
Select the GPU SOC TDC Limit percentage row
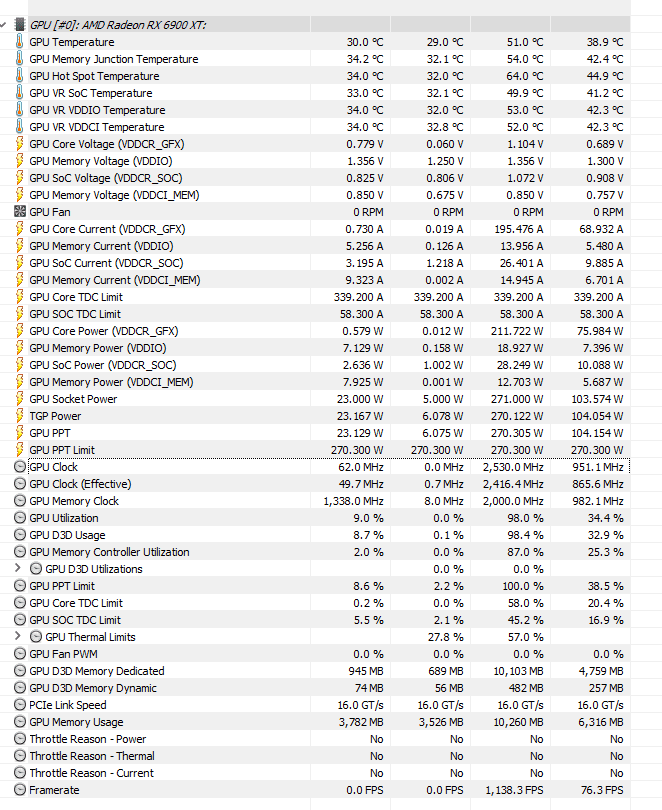point(315,620)
